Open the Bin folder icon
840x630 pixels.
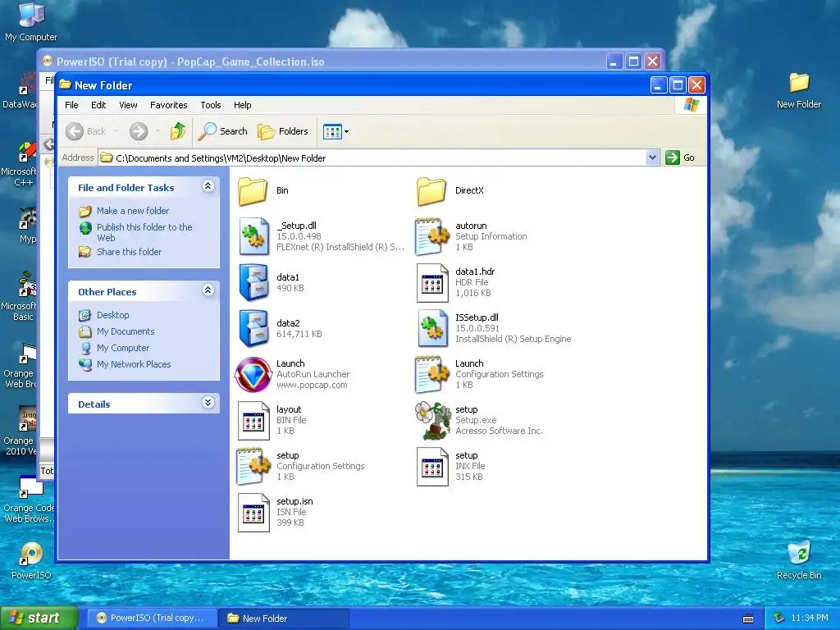coord(253,190)
